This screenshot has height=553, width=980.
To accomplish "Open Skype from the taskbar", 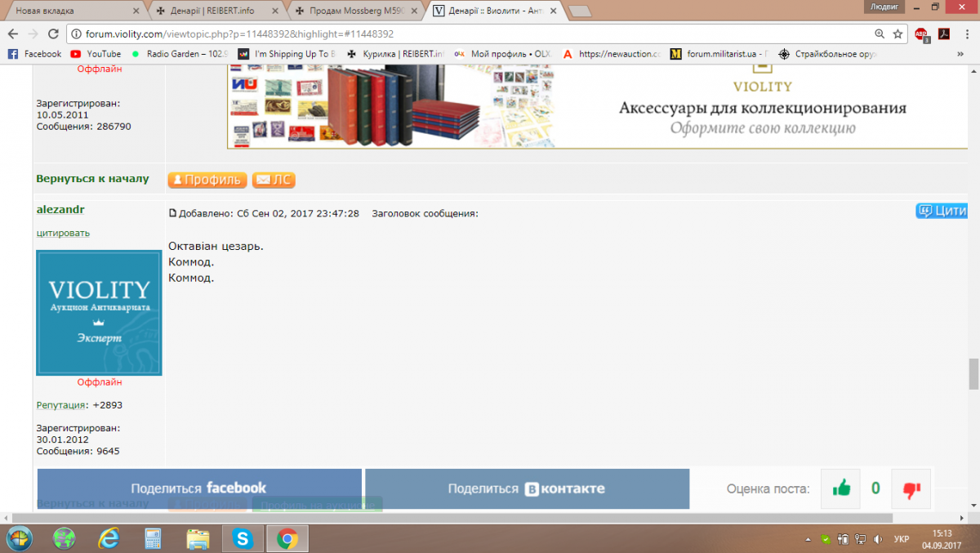I will pos(242,538).
